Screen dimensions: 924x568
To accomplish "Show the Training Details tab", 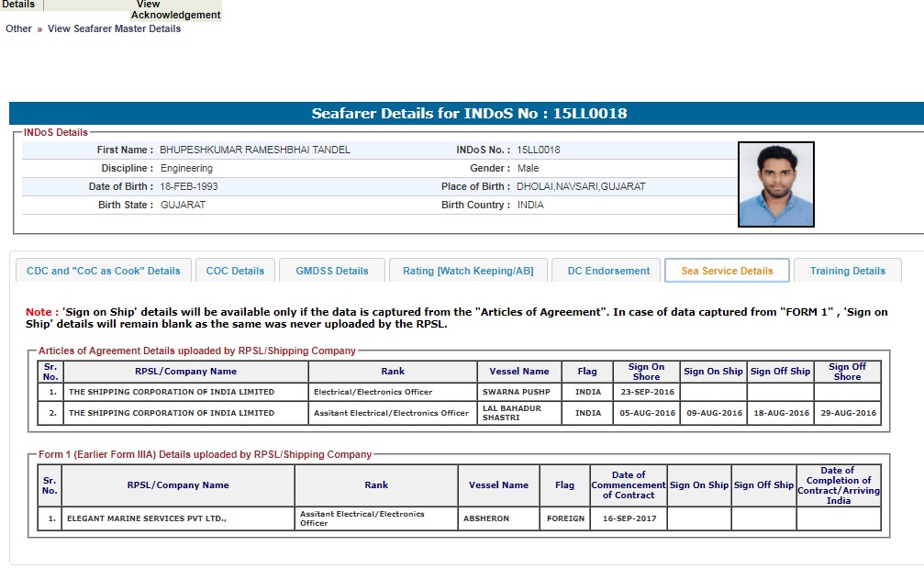I will tap(847, 271).
